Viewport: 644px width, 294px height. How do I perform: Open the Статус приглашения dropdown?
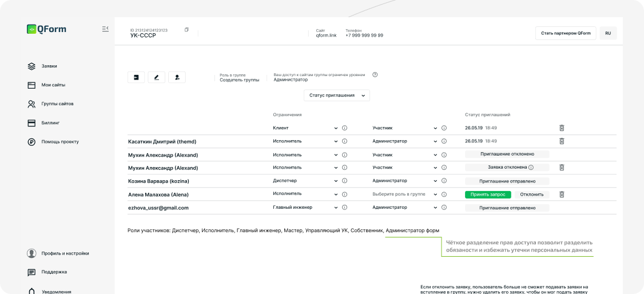pyautogui.click(x=337, y=96)
